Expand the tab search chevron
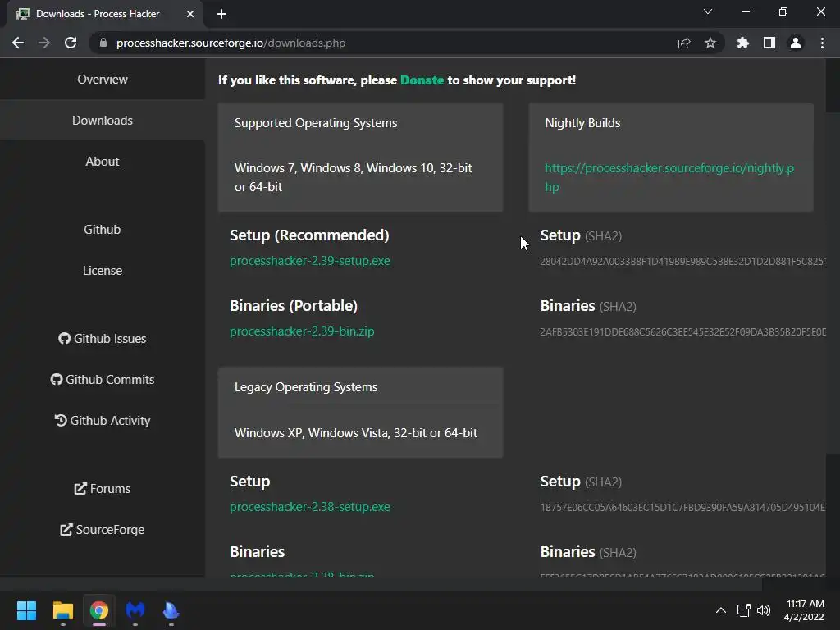The width and height of the screenshot is (840, 630). [708, 12]
